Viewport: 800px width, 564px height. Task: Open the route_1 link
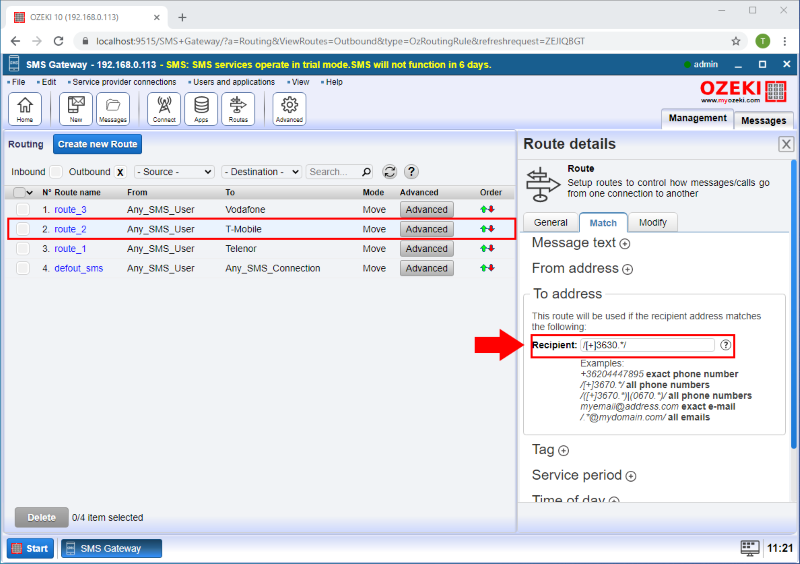(70, 249)
